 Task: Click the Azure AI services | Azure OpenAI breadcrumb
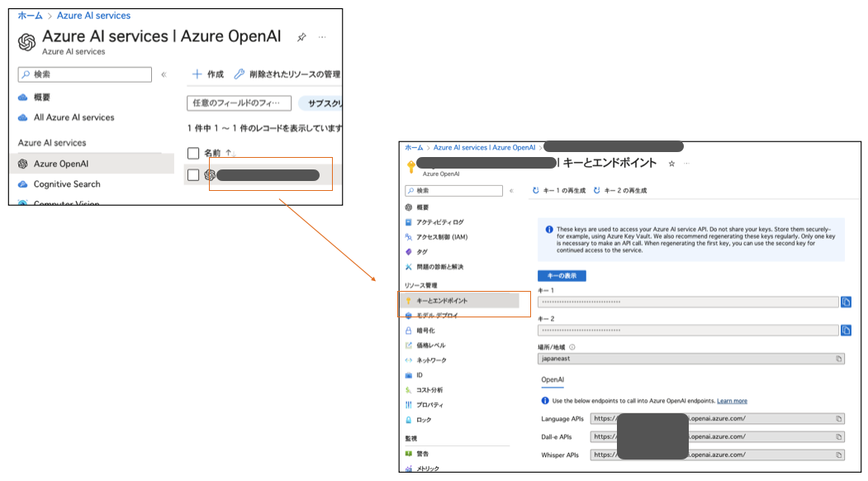(x=484, y=148)
